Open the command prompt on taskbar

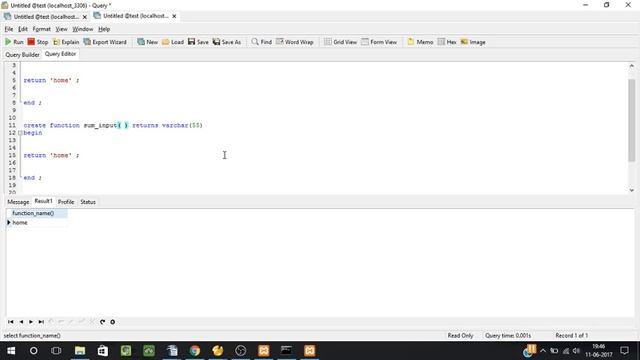pyautogui.click(x=286, y=351)
